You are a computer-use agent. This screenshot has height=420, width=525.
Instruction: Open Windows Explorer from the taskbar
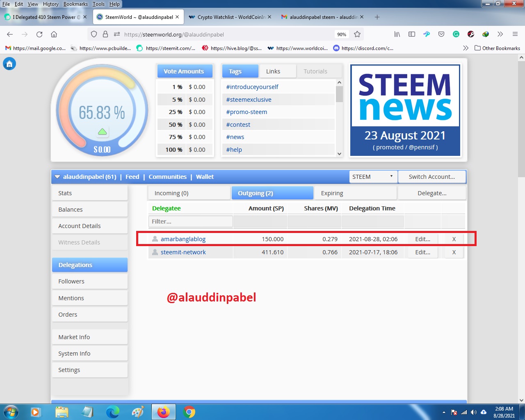(62, 412)
